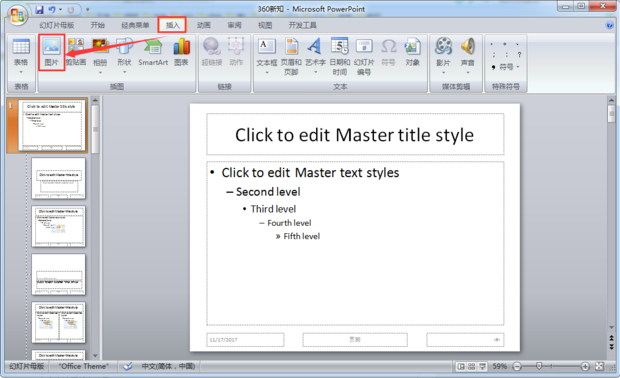Viewport: 620px width, 378px height.
Task: Insert a chart with the 图表 icon
Action: (181, 51)
